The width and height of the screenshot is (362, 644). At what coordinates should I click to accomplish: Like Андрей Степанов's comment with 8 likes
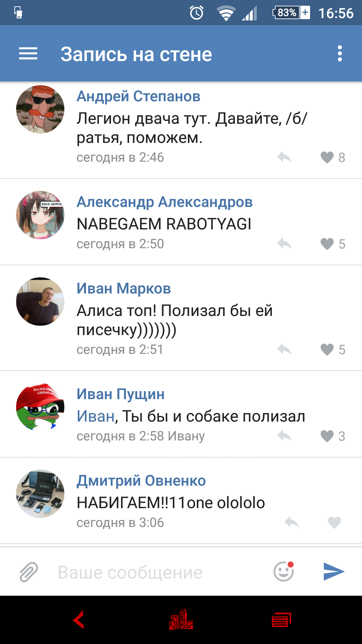(327, 157)
